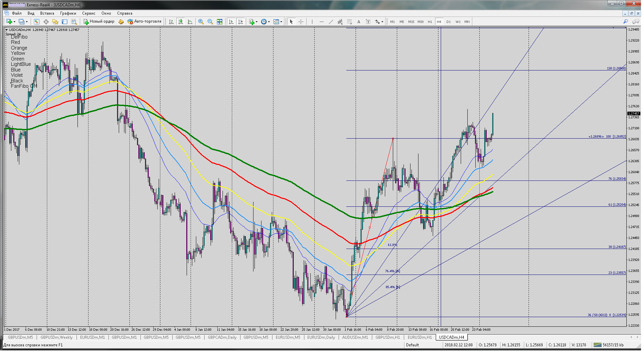The image size is (644, 351).
Task: Select the Fibonacci Retracement tool
Action: 349,22
